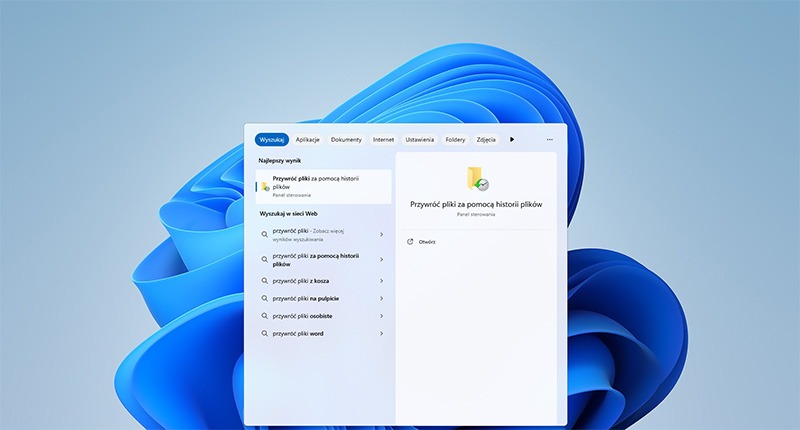Click preview title 'Przywróć pliki za pomocą historii plików'

[476, 204]
